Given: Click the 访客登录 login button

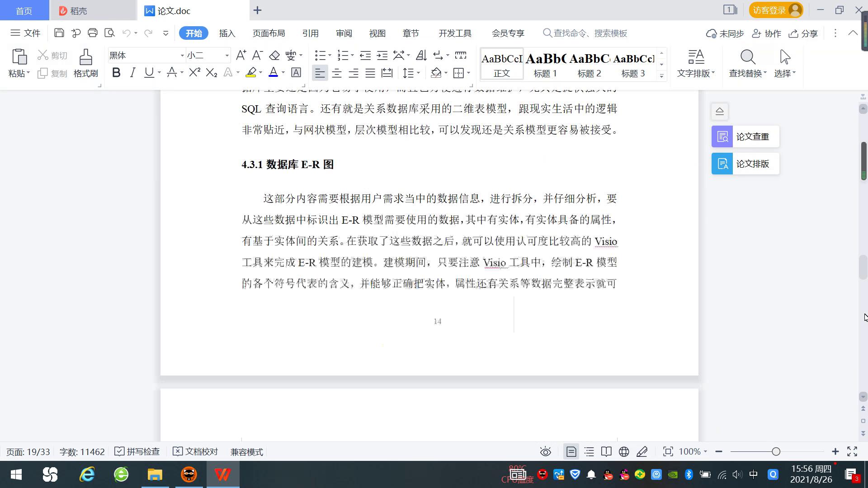Looking at the screenshot, I should (776, 10).
